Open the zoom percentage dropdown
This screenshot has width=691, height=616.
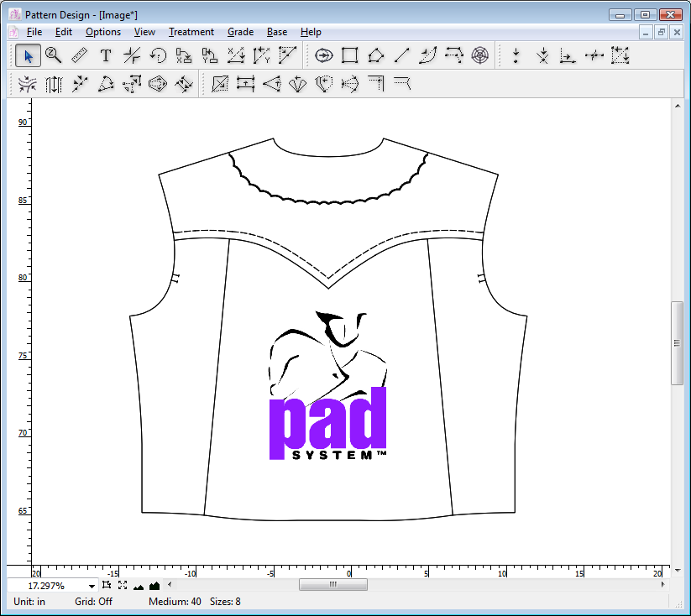[92, 585]
